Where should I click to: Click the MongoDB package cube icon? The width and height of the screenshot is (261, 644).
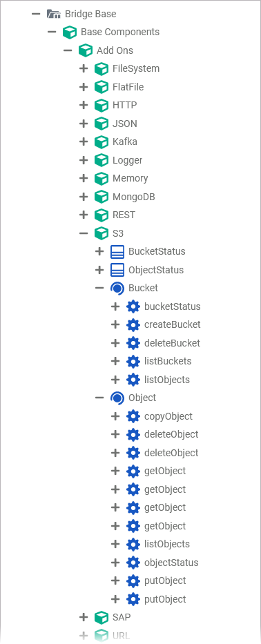point(101,197)
